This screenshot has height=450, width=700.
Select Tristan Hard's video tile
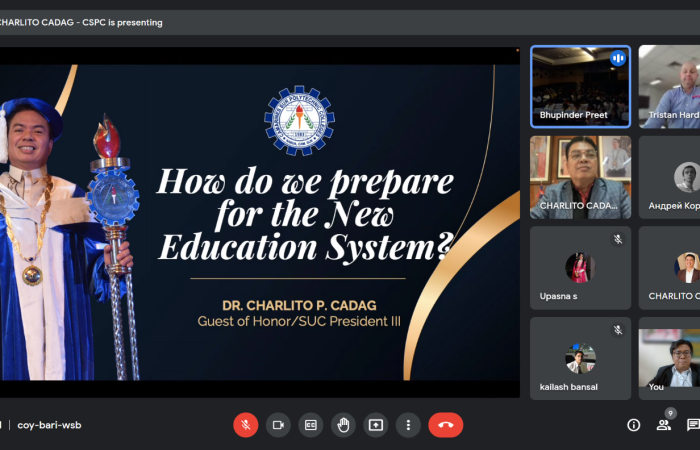[x=670, y=86]
